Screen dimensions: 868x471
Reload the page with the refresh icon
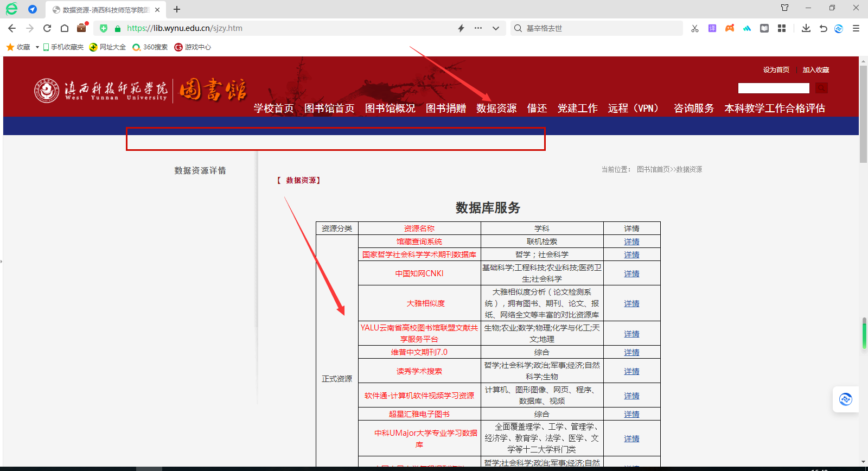[47, 28]
